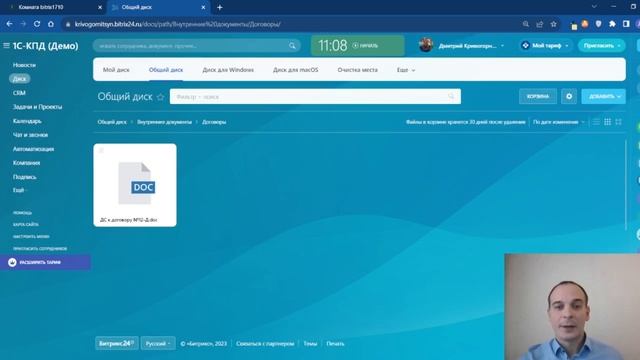Image resolution: width=640 pixels, height=360 pixels.
Task: Open Диск in the sidebar
Action: (x=20, y=79)
